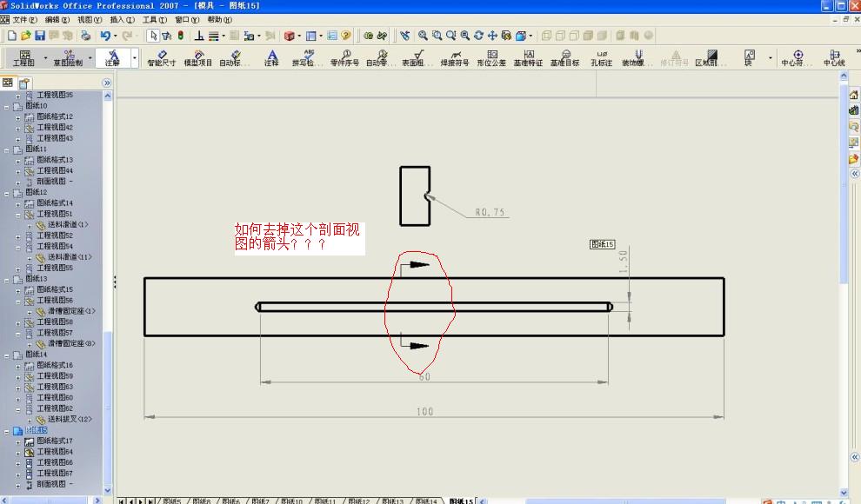
Task: Open a file with the Open folder icon
Action: pos(26,36)
